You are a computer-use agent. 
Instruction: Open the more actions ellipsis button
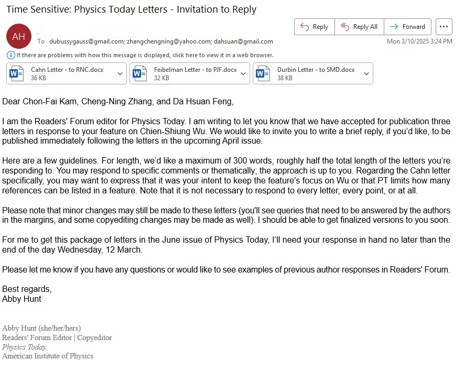444,27
